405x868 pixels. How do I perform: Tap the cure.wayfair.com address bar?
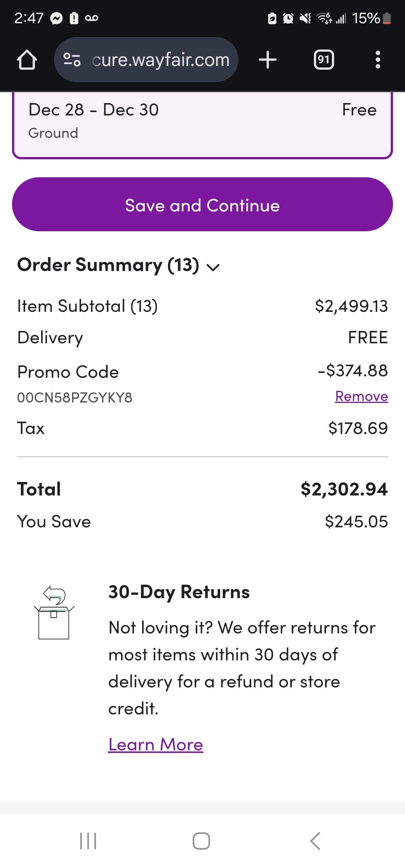160,60
